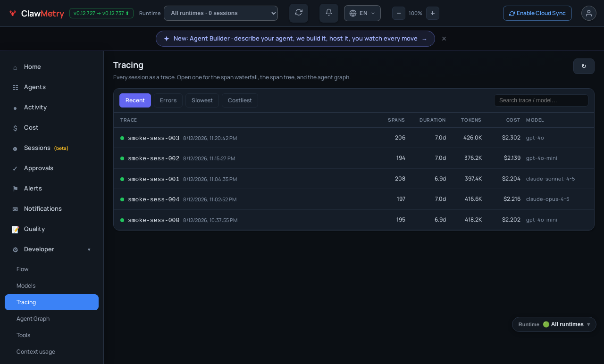Open the Cost page
This screenshot has width=604, height=364.
(52, 128)
